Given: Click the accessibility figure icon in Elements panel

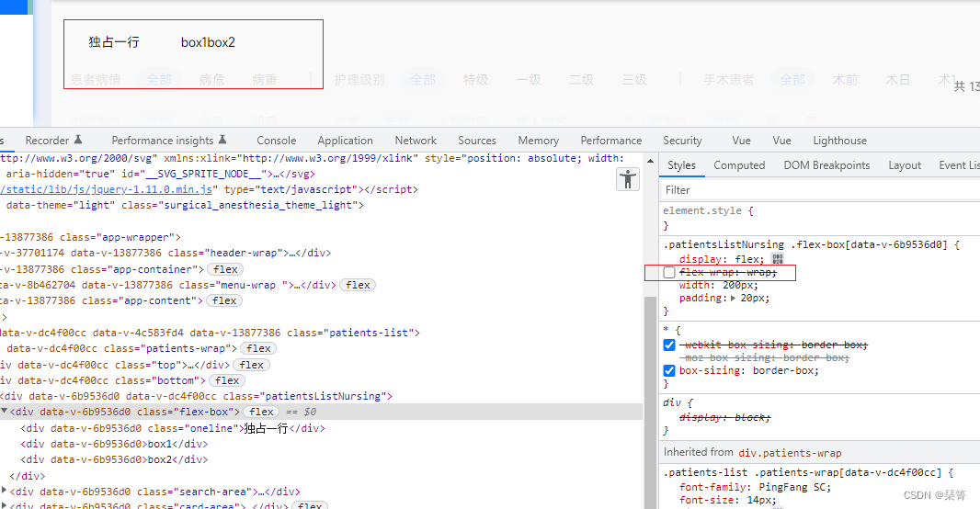Looking at the screenshot, I should [628, 179].
